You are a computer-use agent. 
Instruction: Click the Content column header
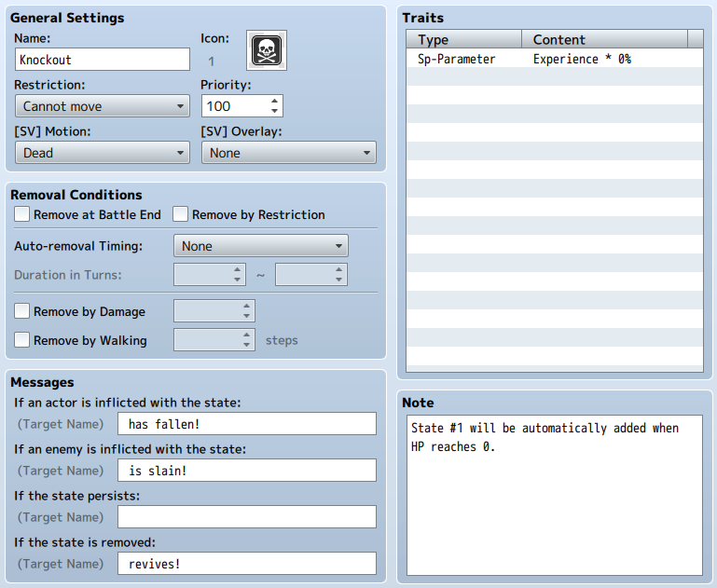604,40
